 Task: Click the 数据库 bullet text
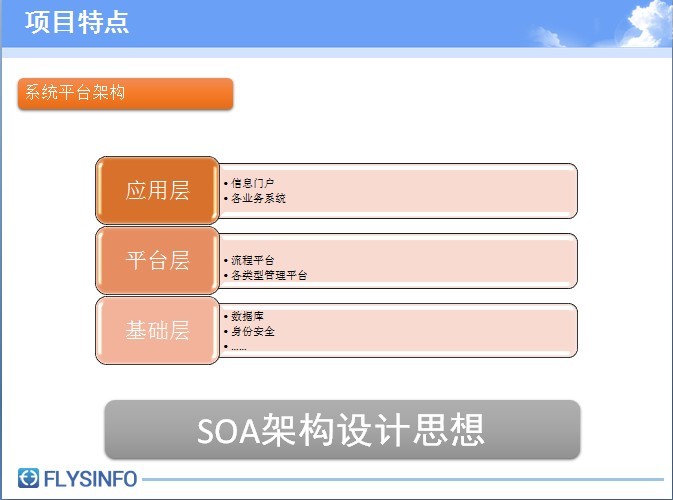tap(247, 316)
